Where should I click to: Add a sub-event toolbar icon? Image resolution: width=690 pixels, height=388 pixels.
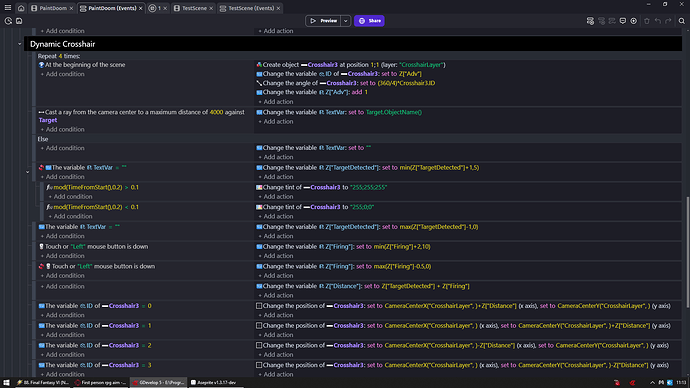pyautogui.click(x=601, y=21)
